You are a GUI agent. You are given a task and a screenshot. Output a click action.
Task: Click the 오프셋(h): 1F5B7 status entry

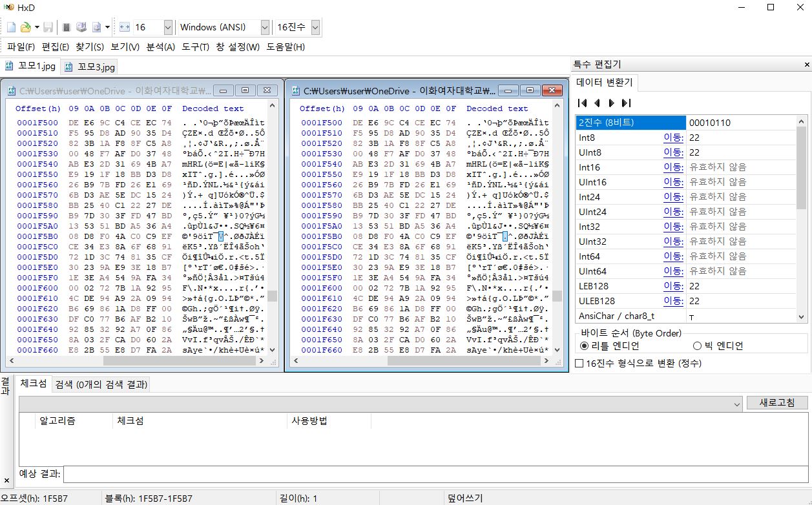(34, 499)
